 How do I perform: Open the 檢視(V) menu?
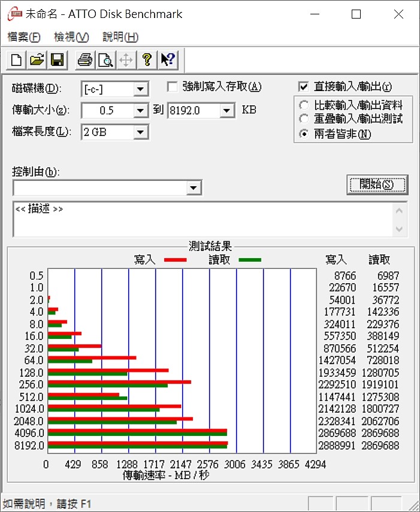[x=71, y=37]
